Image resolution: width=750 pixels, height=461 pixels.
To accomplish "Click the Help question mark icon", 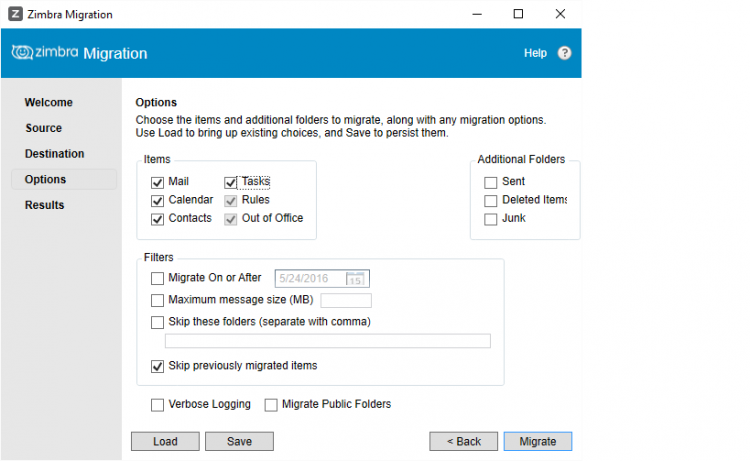I will 564,53.
